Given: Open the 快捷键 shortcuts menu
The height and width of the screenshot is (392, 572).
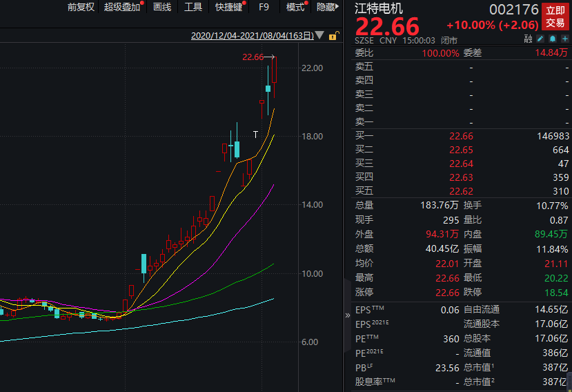Looking at the screenshot, I should (x=228, y=7).
